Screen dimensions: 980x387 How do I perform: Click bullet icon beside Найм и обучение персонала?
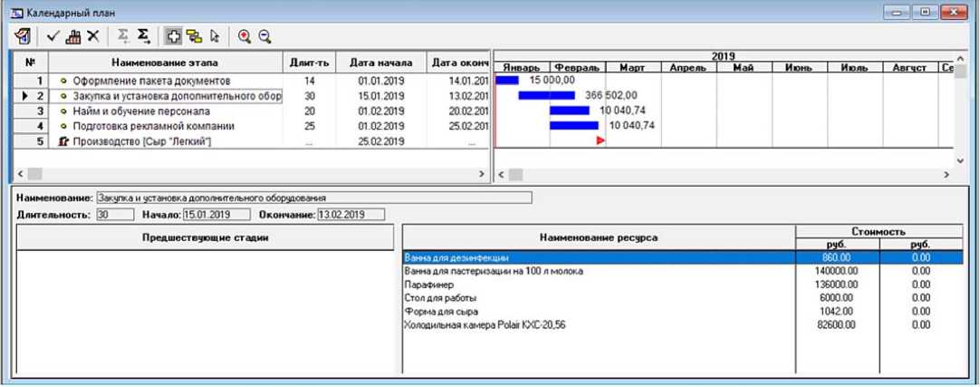pos(63,111)
